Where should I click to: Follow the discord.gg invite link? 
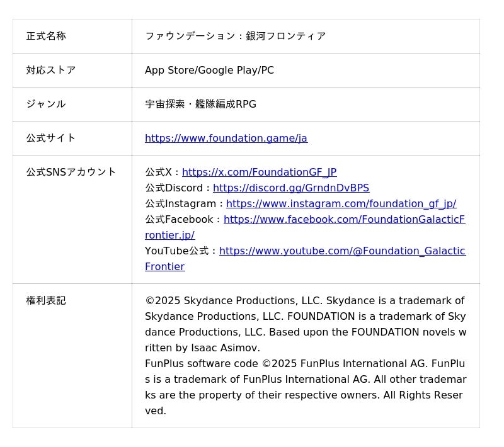pyautogui.click(x=290, y=188)
